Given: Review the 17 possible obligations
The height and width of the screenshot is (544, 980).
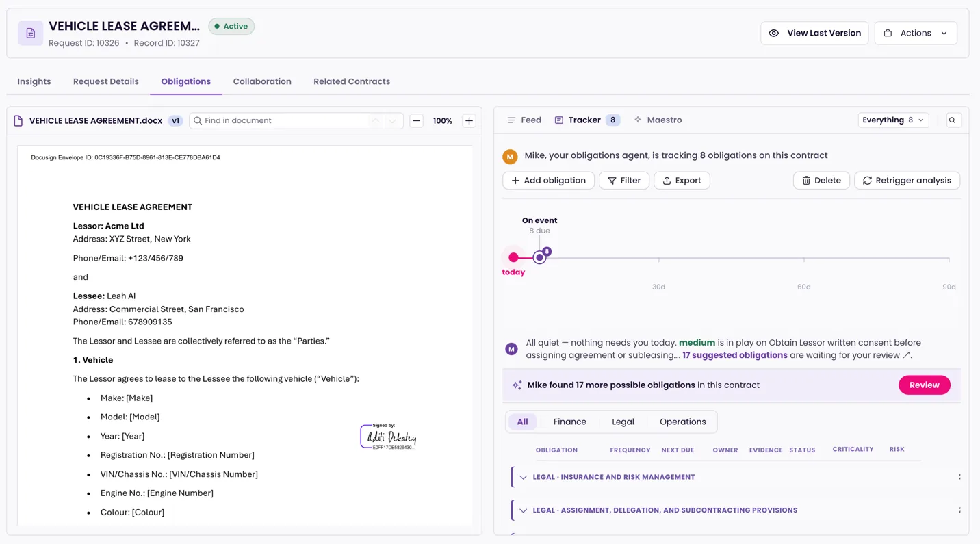Looking at the screenshot, I should 924,385.
